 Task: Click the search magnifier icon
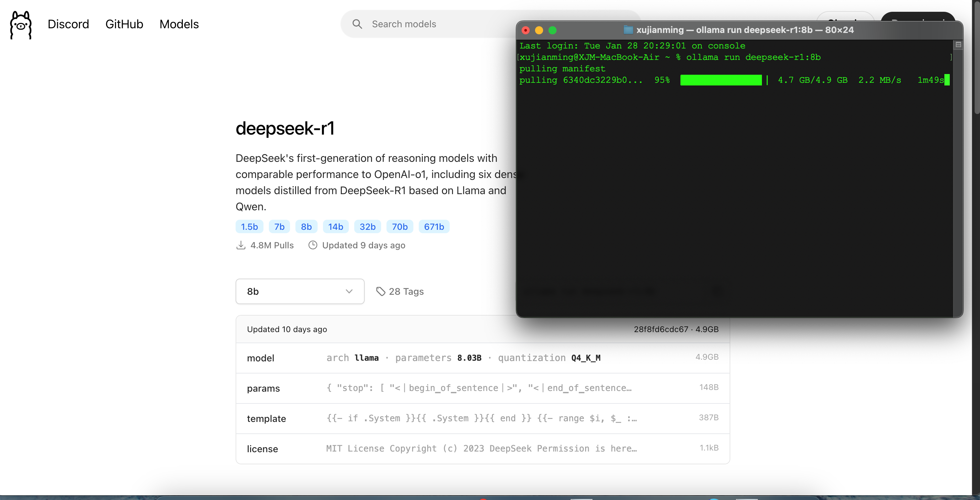click(x=357, y=24)
